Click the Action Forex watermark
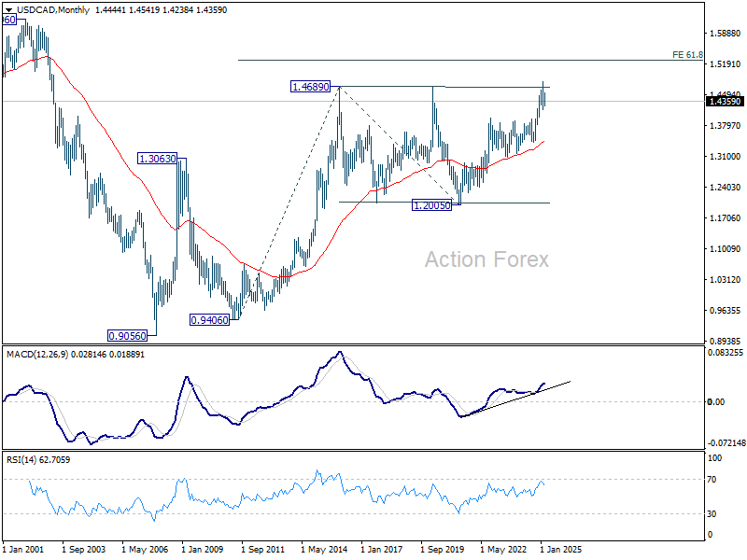This screenshot has height=560, width=747. point(486,259)
